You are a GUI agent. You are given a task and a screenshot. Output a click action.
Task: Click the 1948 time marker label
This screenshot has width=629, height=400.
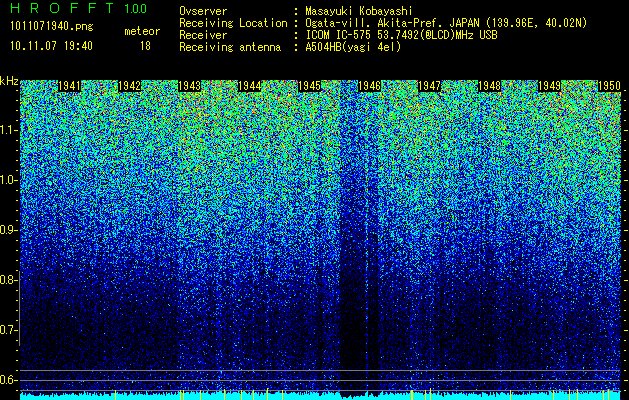[x=490, y=86]
